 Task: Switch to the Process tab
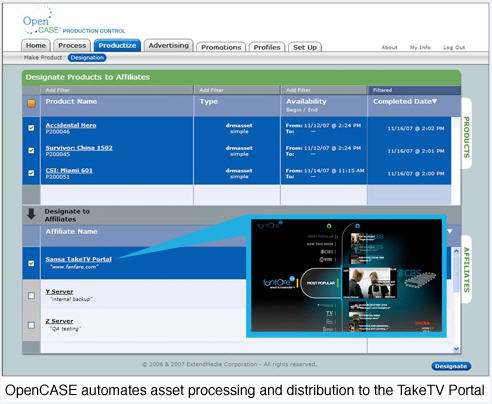click(x=72, y=45)
